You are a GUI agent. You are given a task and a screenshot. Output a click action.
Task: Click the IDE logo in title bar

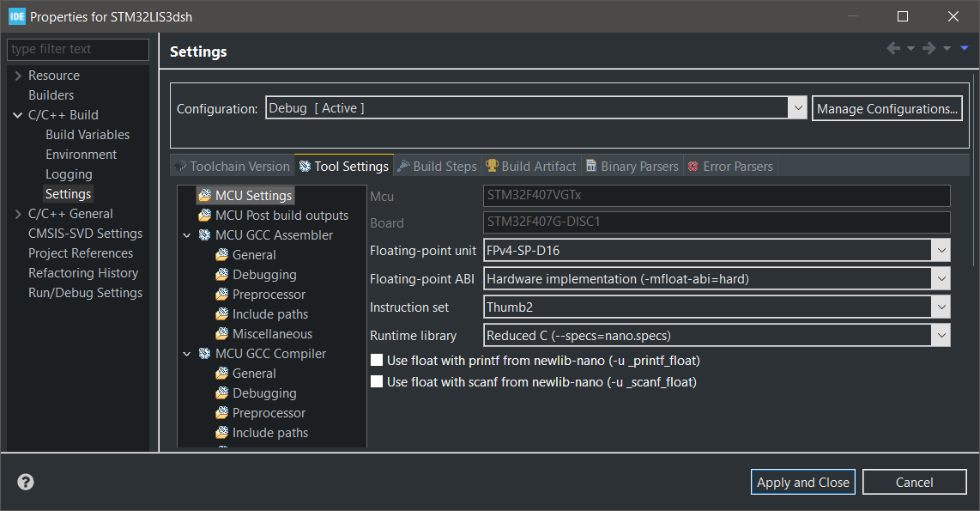17,16
